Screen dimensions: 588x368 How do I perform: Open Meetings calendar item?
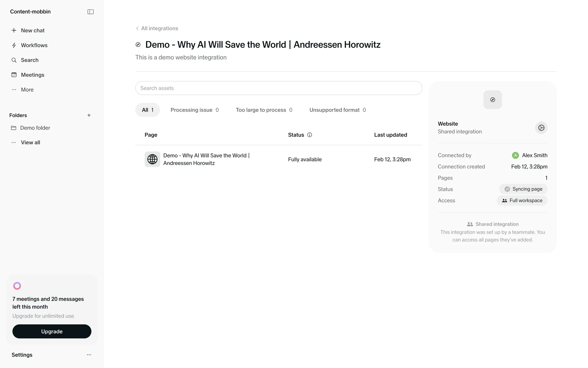(x=32, y=75)
